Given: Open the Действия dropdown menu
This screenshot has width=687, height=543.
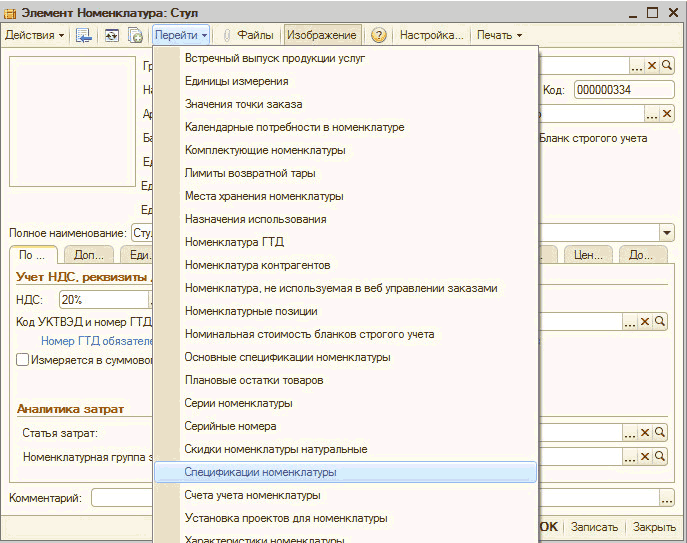Looking at the screenshot, I should [34, 35].
